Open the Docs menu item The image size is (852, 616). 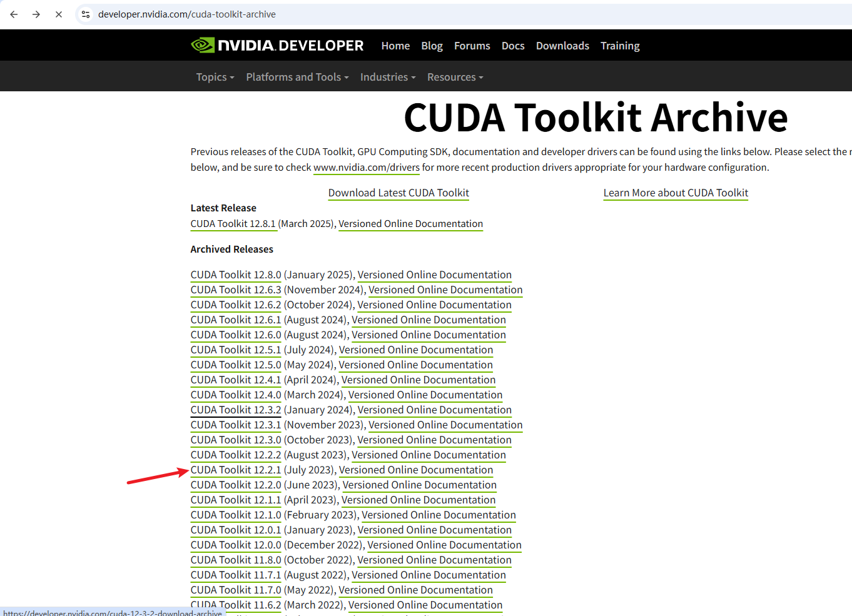click(x=513, y=46)
